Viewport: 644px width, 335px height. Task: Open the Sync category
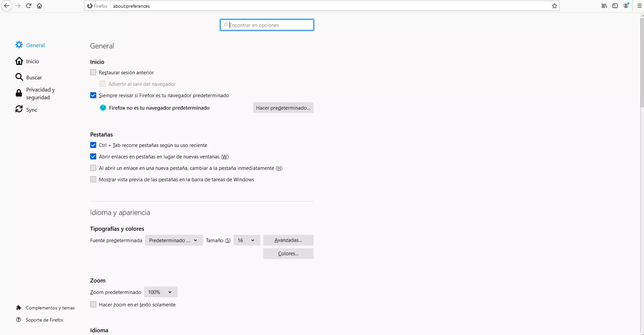pos(32,110)
